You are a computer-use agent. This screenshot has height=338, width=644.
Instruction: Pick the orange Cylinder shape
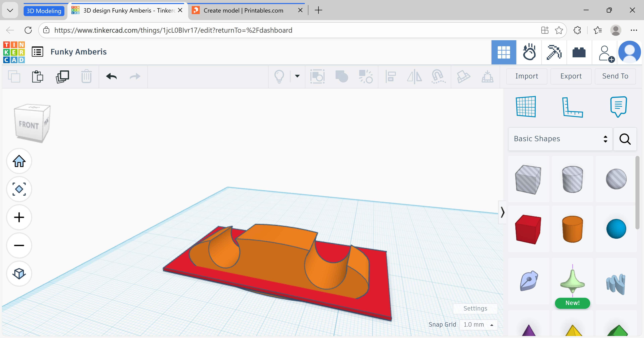[x=573, y=229]
